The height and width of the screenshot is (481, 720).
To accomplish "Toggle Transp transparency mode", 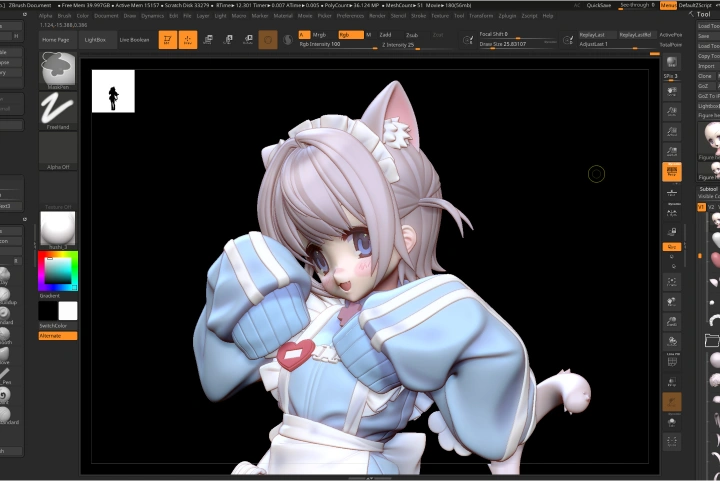I will pos(672,382).
